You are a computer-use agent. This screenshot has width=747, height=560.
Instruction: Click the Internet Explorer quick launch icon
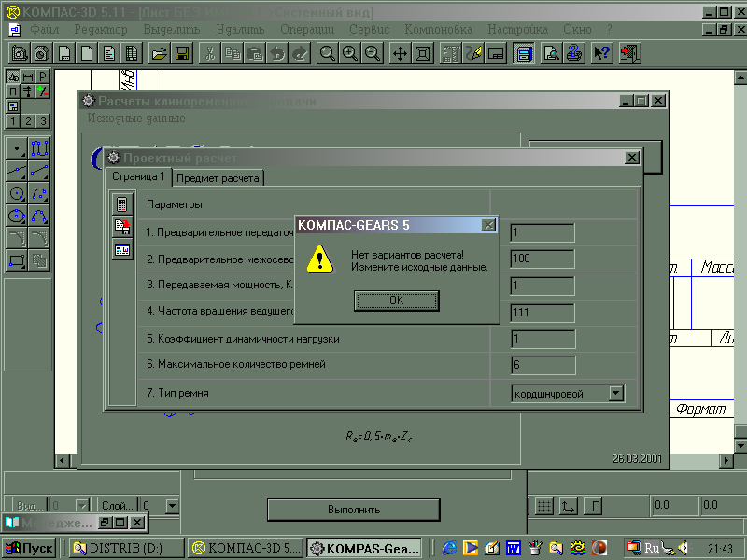(x=449, y=548)
